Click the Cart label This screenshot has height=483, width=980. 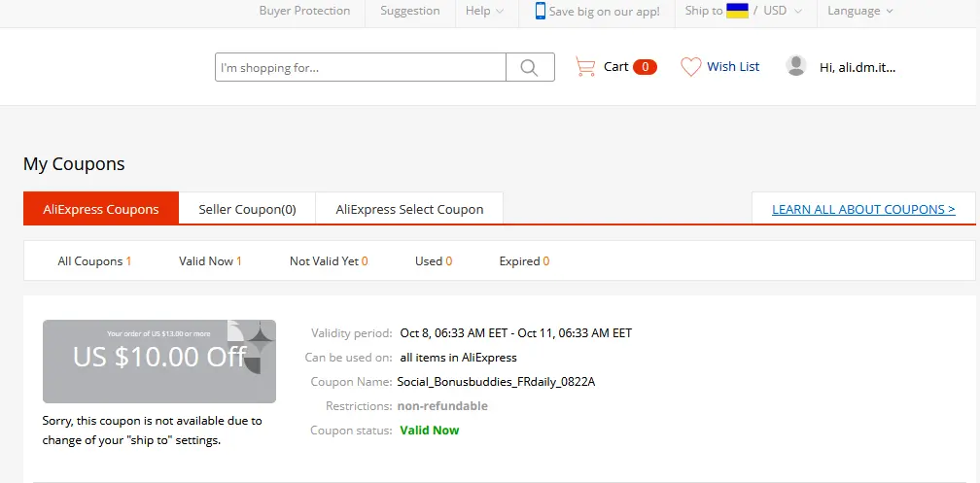(x=615, y=67)
